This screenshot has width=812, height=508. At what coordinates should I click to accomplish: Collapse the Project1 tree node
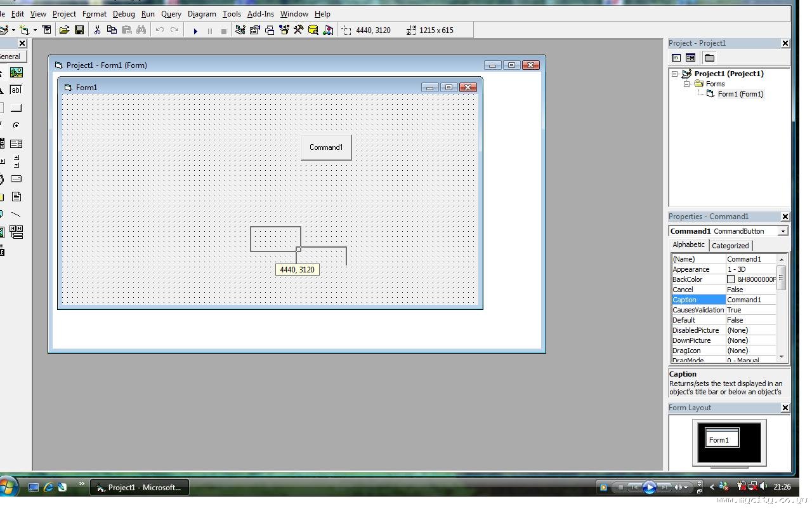(675, 74)
